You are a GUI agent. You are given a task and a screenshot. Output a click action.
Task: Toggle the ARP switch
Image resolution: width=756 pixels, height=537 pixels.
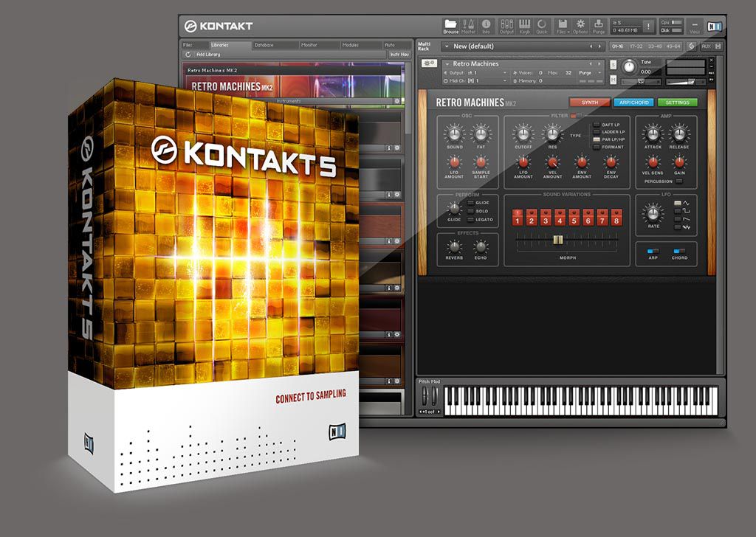(653, 251)
